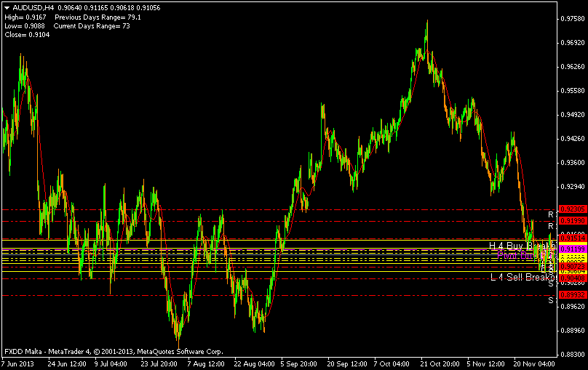
Task: Click the red 0.92305 price tag
Action: click(x=572, y=209)
